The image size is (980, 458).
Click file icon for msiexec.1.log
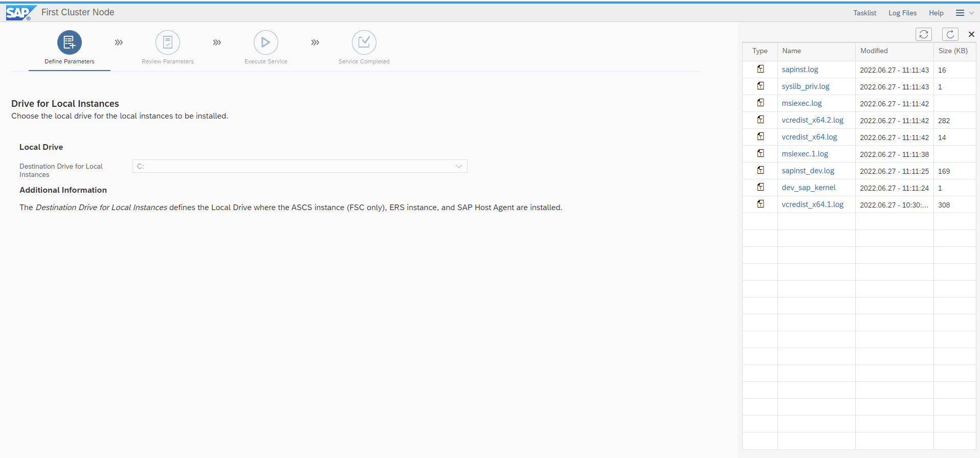pyautogui.click(x=761, y=153)
